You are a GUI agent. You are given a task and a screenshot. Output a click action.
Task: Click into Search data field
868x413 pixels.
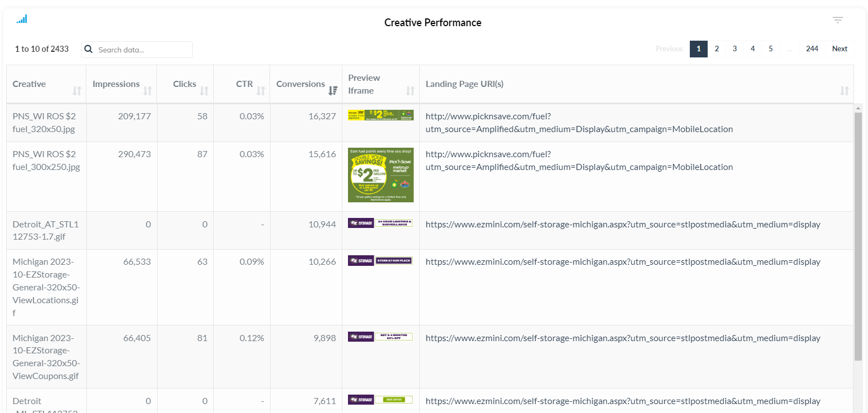pos(143,50)
